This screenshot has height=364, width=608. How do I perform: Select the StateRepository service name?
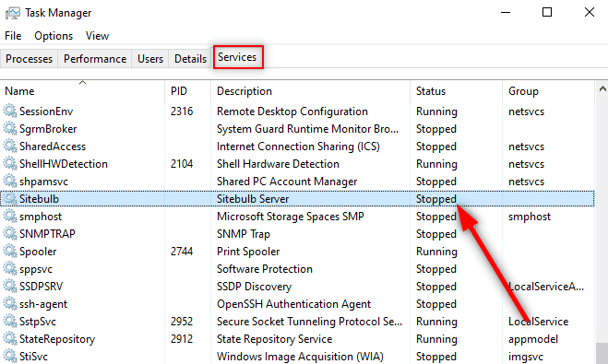tap(57, 339)
